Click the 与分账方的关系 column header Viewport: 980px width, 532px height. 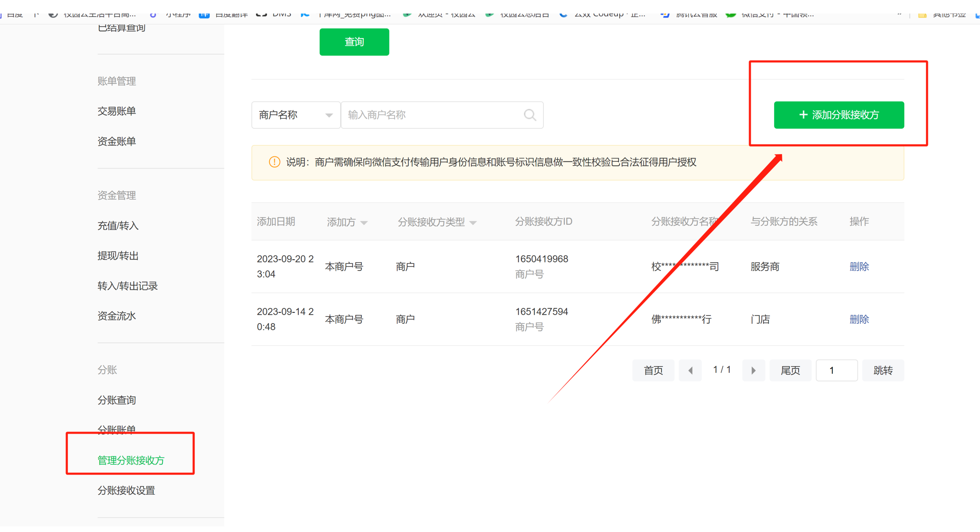784,222
